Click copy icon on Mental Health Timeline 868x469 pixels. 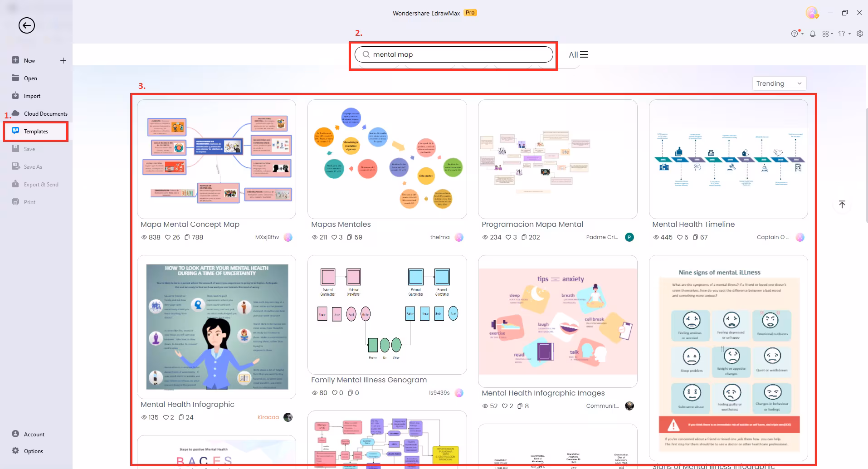695,237
